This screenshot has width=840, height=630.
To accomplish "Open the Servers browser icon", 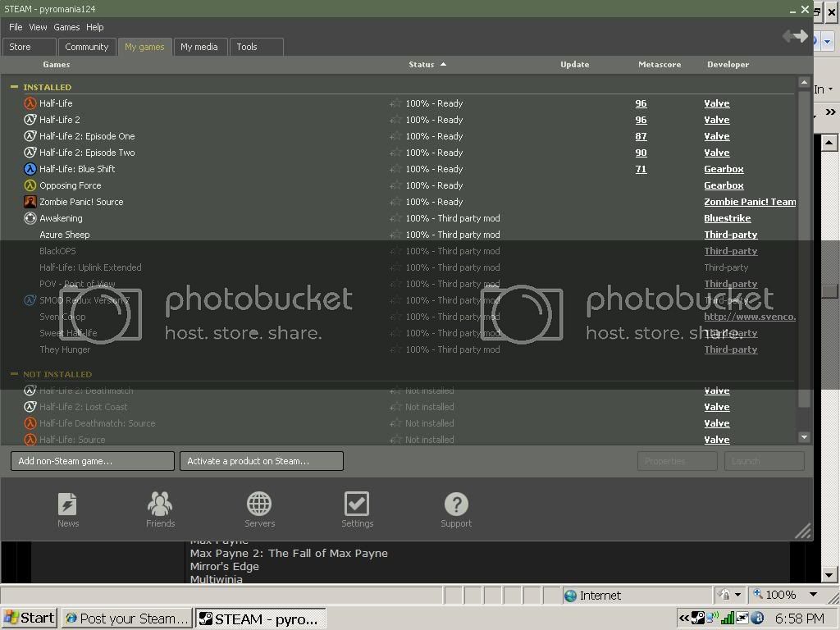I will click(x=259, y=504).
